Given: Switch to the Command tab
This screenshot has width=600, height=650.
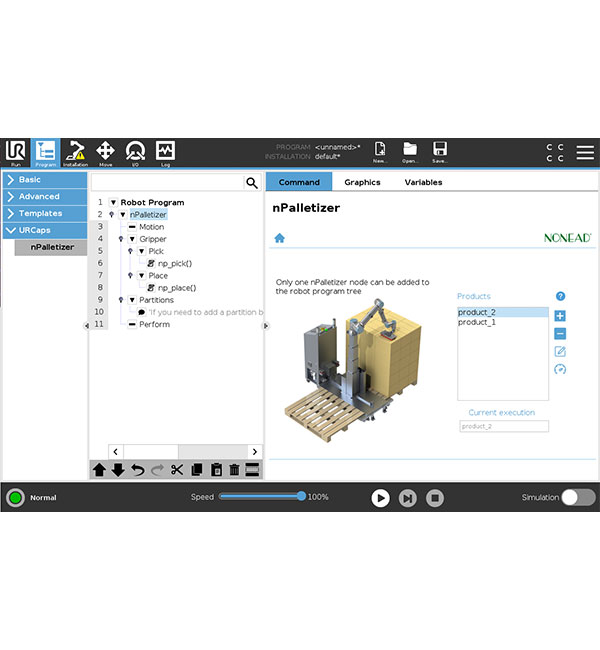Looking at the screenshot, I should [299, 182].
